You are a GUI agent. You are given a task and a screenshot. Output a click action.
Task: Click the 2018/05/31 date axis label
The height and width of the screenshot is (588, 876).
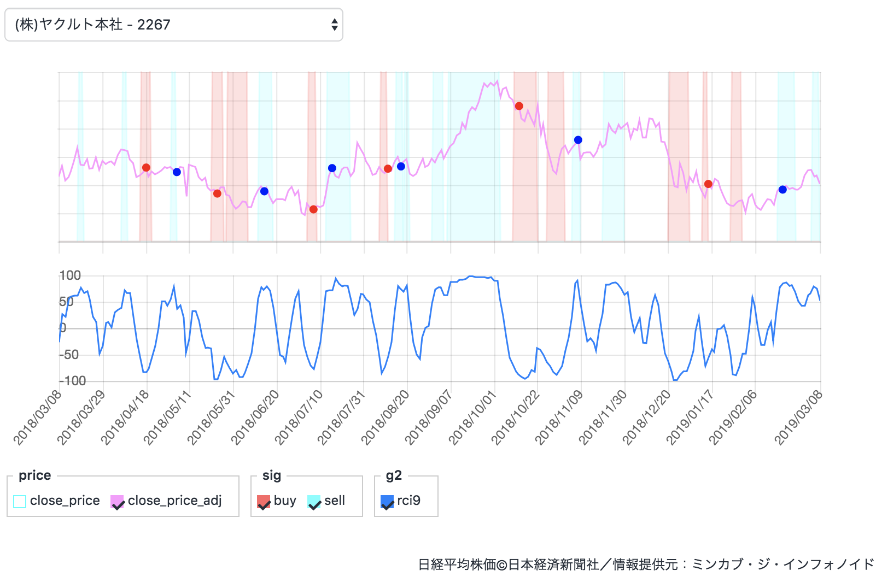pyautogui.click(x=211, y=419)
